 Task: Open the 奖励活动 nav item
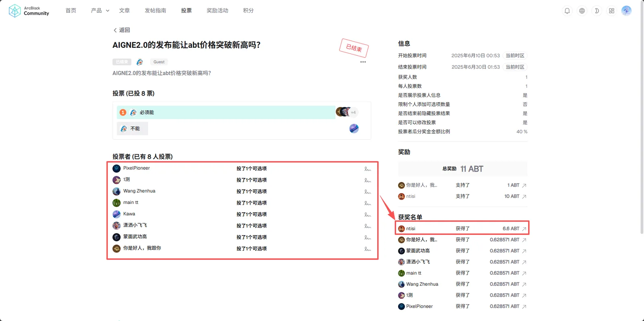tap(217, 10)
